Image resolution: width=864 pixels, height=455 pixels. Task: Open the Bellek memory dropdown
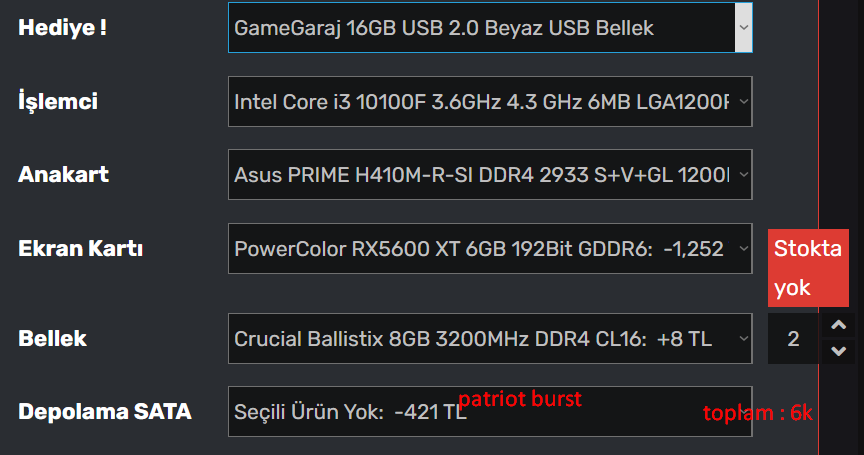tap(490, 338)
